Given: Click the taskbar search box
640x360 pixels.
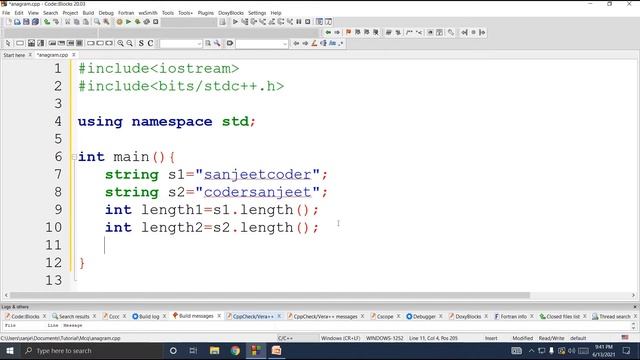Looking at the screenshot, I should (x=91, y=351).
